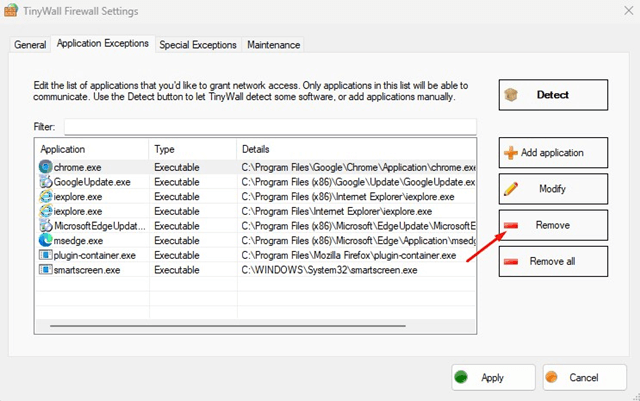Click the horizontal scrollbar of the list
This screenshot has width=640, height=401.
click(x=228, y=326)
